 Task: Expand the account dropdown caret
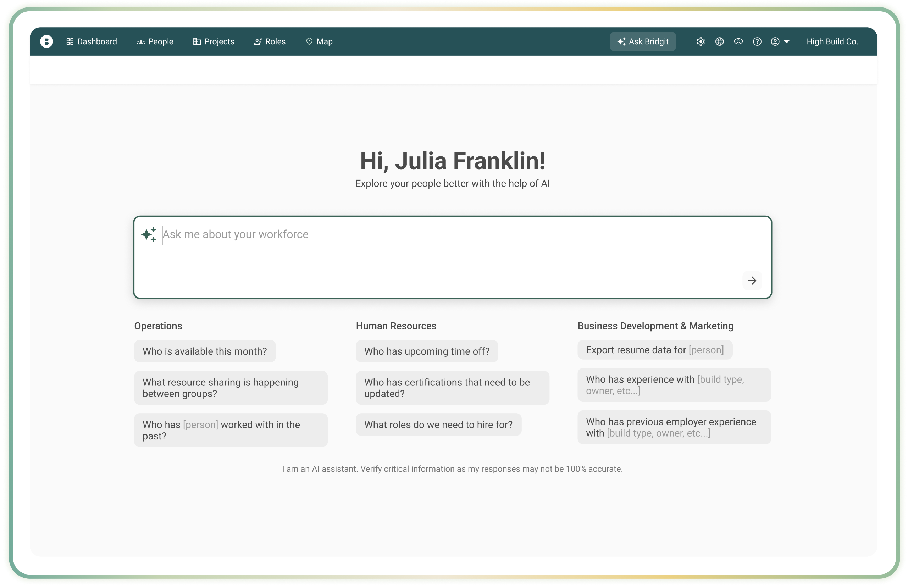click(x=787, y=42)
